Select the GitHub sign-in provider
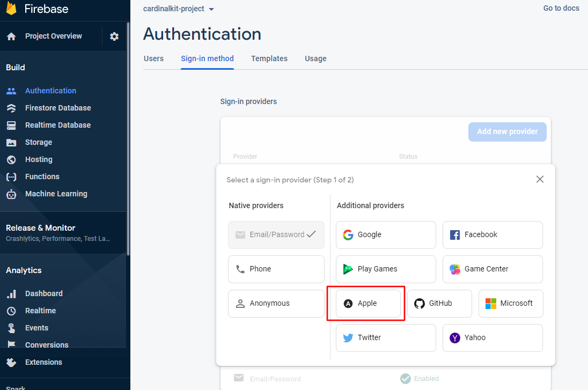The image size is (588, 390). (x=439, y=303)
